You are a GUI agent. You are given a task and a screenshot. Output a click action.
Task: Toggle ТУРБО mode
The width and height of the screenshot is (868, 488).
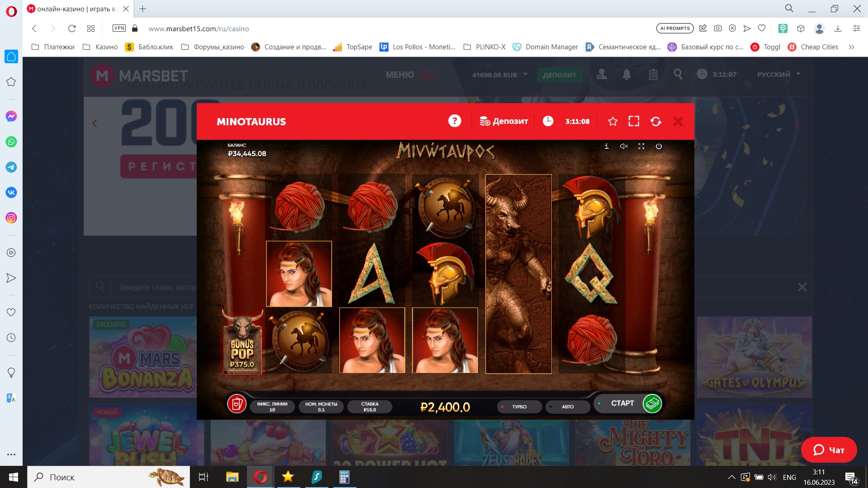point(519,407)
